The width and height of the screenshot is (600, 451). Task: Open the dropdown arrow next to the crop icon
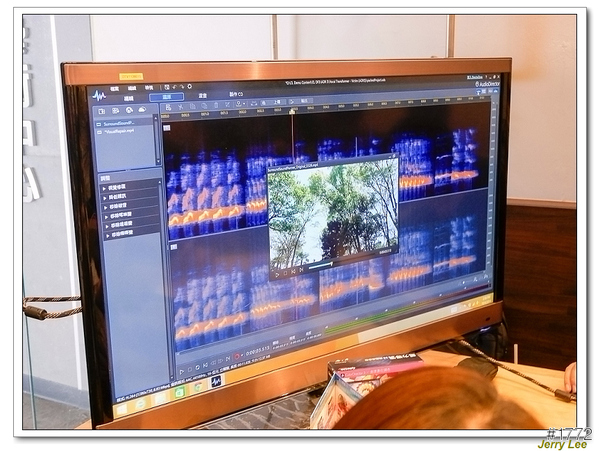click(x=244, y=104)
